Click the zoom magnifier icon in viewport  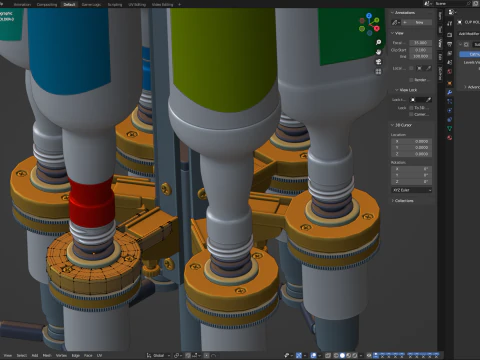(x=378, y=42)
